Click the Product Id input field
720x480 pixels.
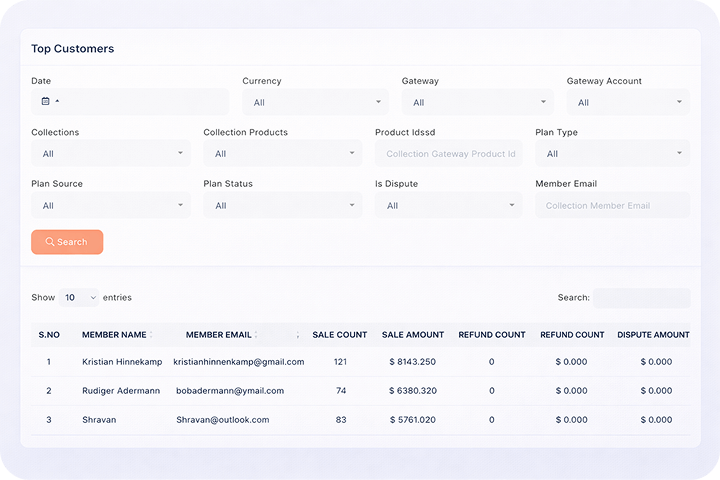[x=449, y=154]
